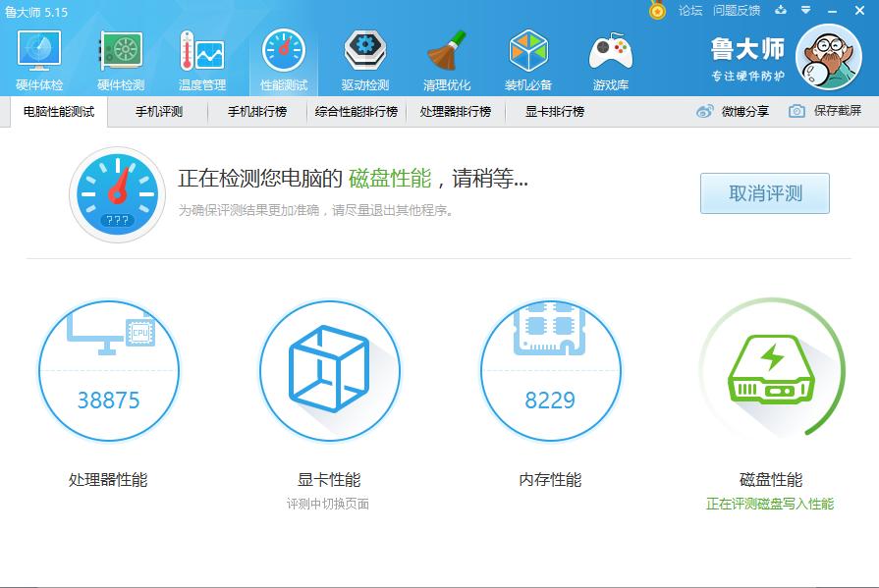Click 取消评测 to cancel the benchmark
This screenshot has width=879, height=588.
tap(764, 193)
